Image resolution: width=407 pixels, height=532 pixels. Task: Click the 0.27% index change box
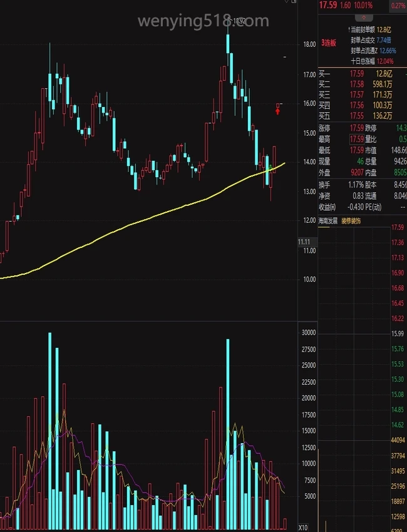click(398, 6)
